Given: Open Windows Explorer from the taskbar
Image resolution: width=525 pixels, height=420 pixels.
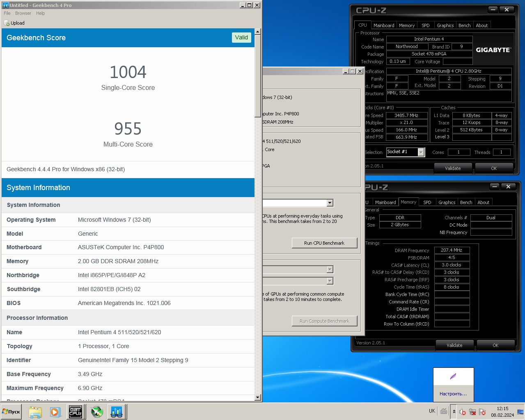Looking at the screenshot, I should tap(35, 412).
